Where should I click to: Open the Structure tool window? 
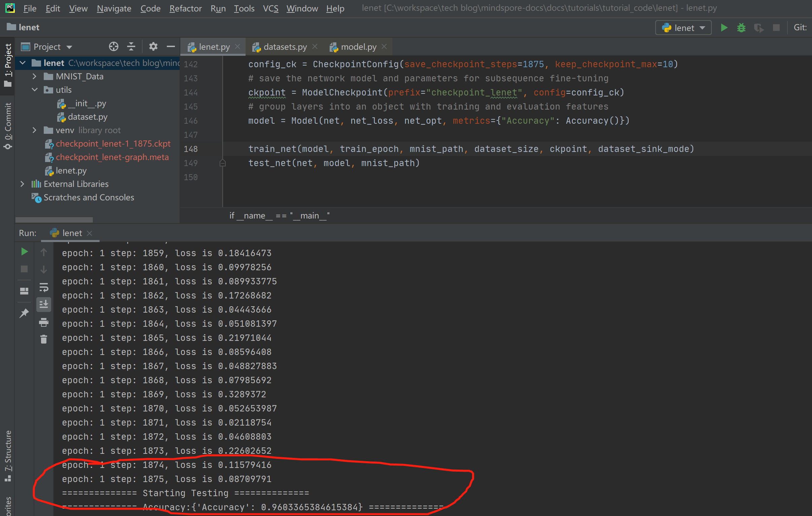8,455
